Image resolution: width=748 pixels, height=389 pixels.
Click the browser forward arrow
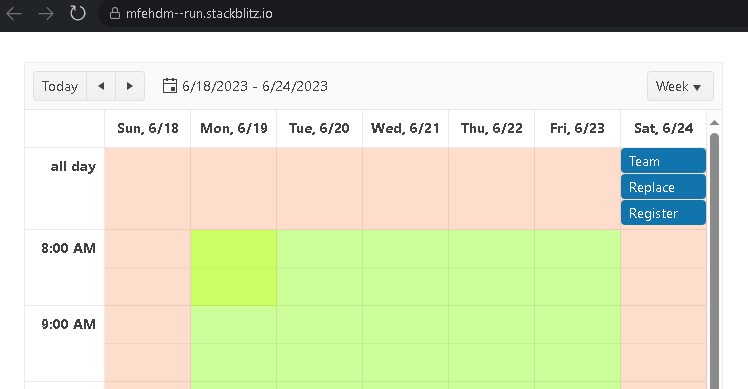(x=46, y=13)
